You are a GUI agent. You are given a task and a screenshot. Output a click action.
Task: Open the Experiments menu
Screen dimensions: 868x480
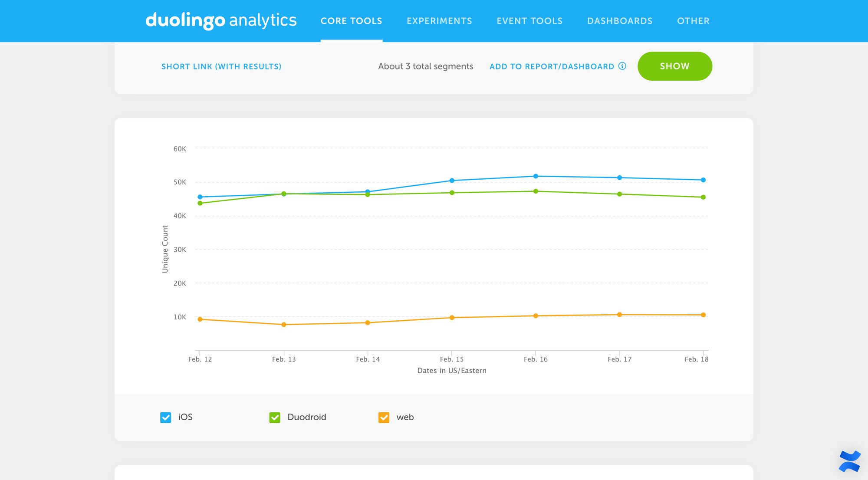(439, 21)
